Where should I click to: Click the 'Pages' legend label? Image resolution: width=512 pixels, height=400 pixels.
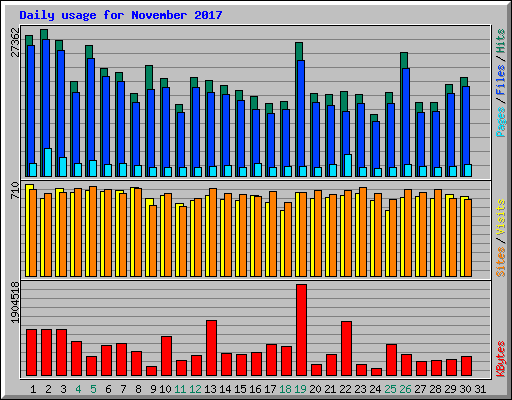(x=501, y=122)
